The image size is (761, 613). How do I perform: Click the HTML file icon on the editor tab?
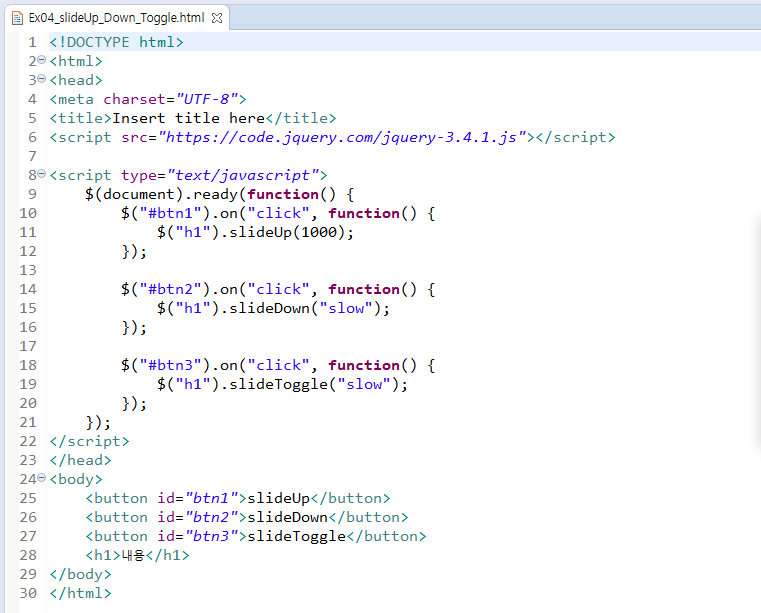point(17,18)
